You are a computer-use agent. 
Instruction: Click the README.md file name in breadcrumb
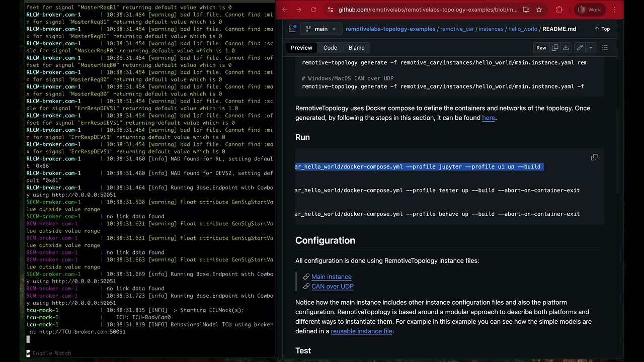[x=559, y=29]
